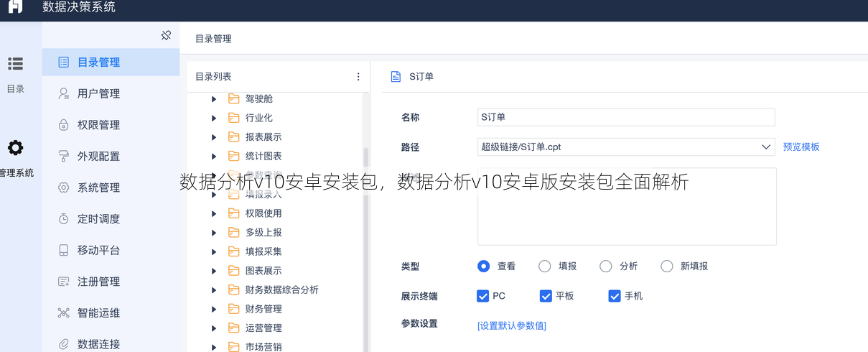Click the 行业化 folder icon
The height and width of the screenshot is (352, 868).
[233, 118]
